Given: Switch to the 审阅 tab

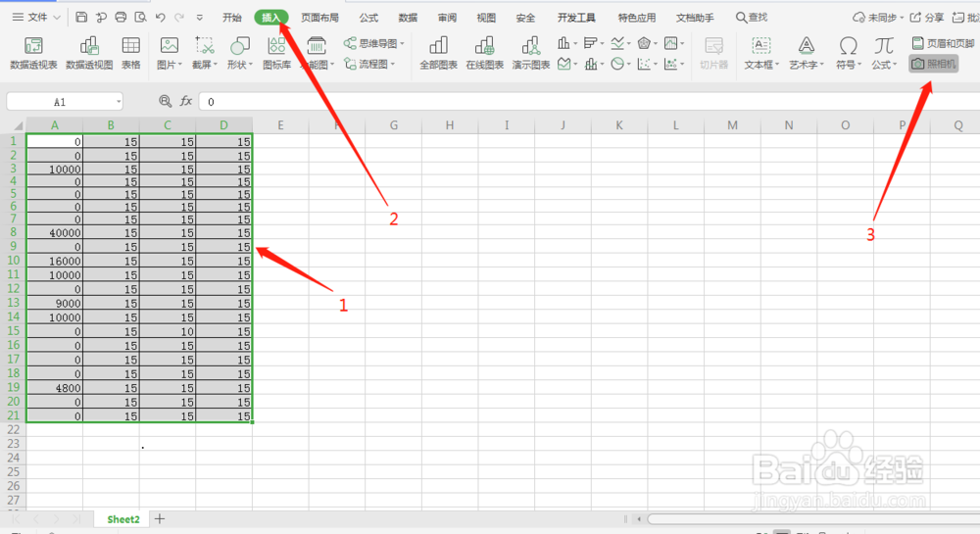Looking at the screenshot, I should (447, 18).
